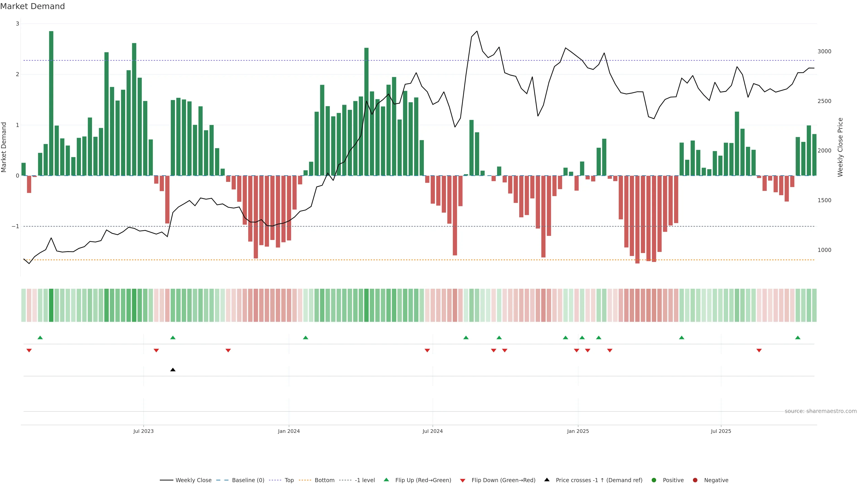The width and height of the screenshot is (868, 488).
Task: Click the Jul 2025 x-axis label
Action: coord(721,431)
